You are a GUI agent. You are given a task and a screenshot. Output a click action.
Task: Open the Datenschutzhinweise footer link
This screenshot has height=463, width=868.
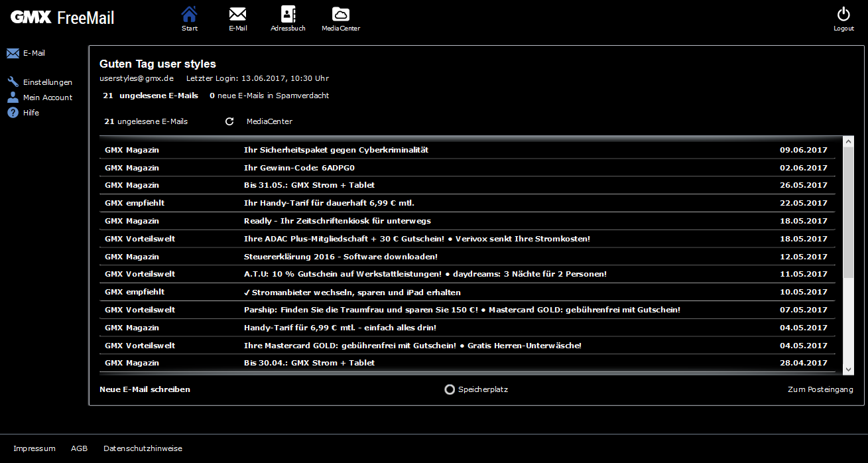pyautogui.click(x=143, y=448)
